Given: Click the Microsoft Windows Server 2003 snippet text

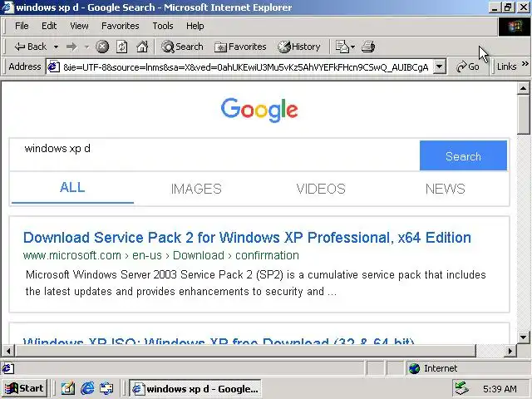Looking at the screenshot, I should click(256, 283).
